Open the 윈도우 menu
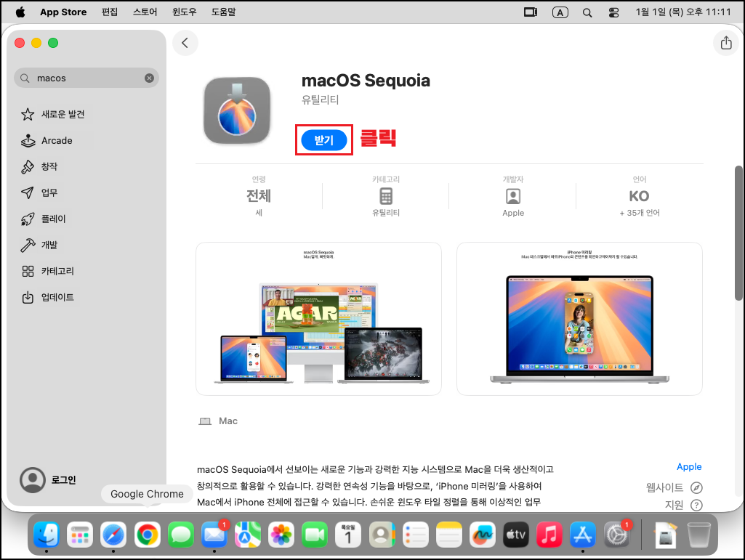The height and width of the screenshot is (560, 745). [185, 12]
